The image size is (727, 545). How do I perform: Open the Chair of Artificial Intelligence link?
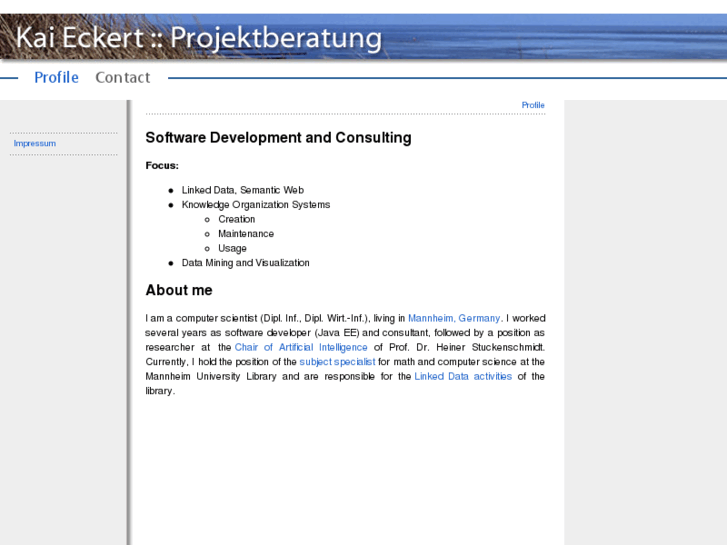[301, 347]
